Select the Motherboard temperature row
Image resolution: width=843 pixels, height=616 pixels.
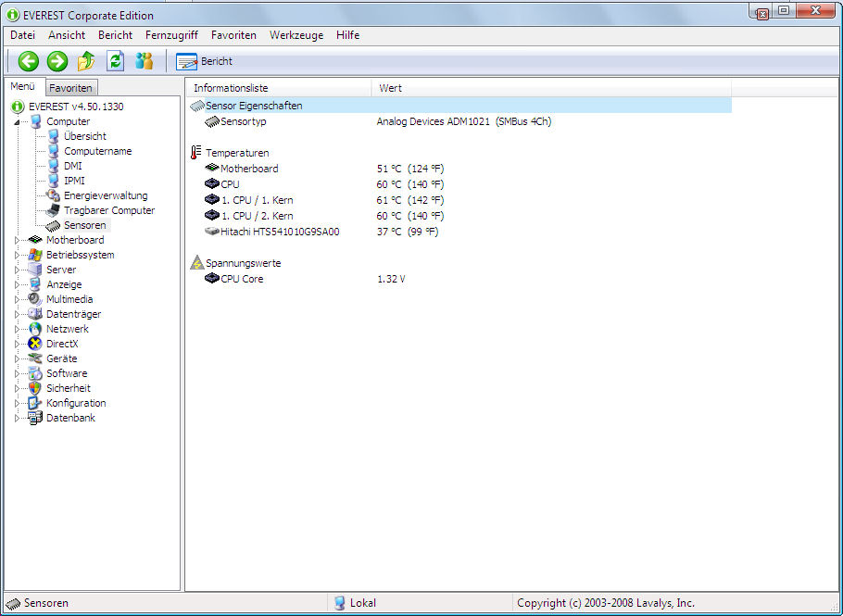[459, 169]
